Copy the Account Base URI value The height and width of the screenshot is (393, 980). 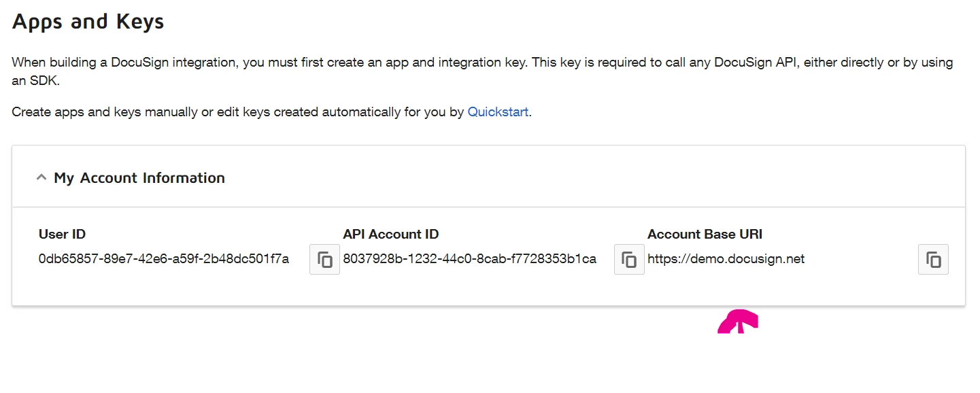click(933, 259)
